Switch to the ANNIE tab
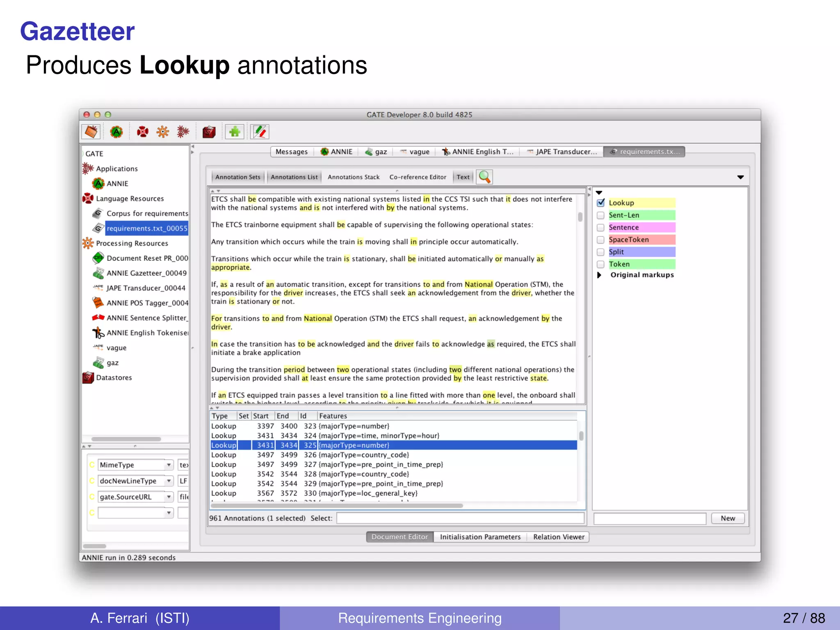The image size is (840, 630). tap(336, 152)
